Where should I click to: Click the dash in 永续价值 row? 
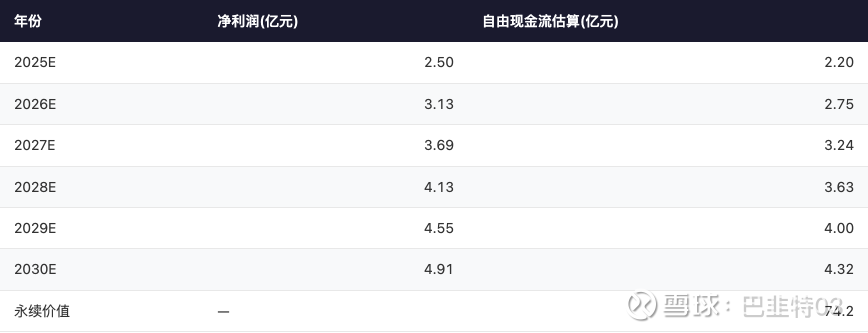(223, 312)
